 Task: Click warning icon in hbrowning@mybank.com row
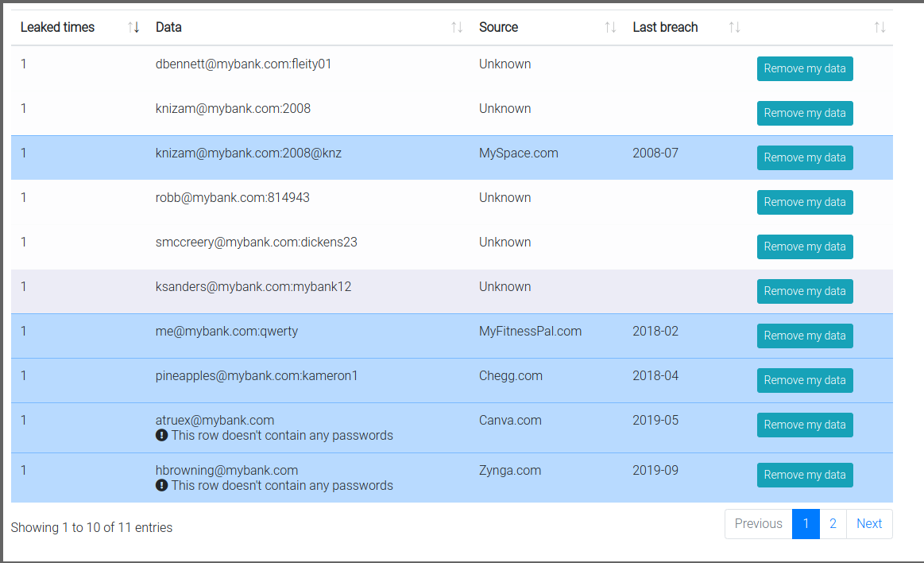click(x=162, y=485)
